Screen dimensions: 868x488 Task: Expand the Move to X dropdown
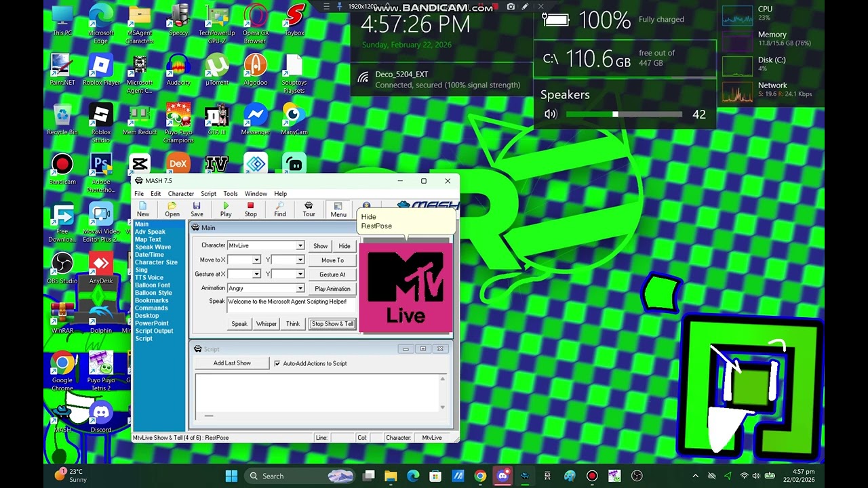[256, 260]
